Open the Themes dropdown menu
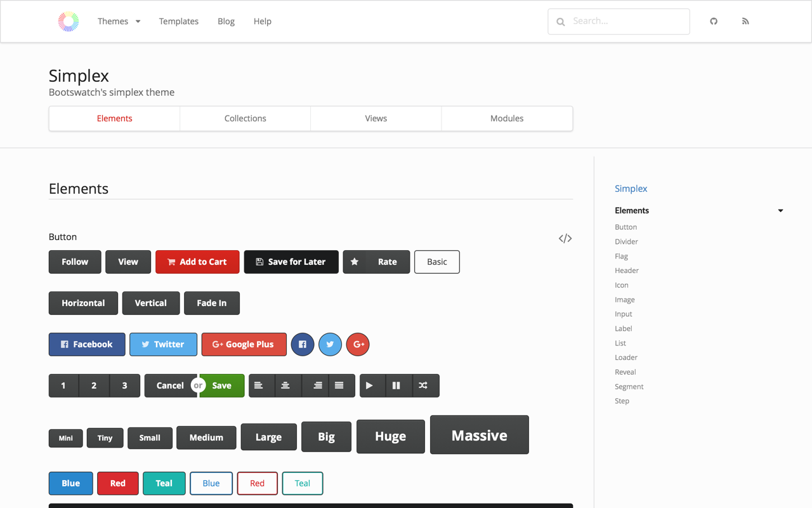Screen dimensions: 812x508 (x=119, y=22)
